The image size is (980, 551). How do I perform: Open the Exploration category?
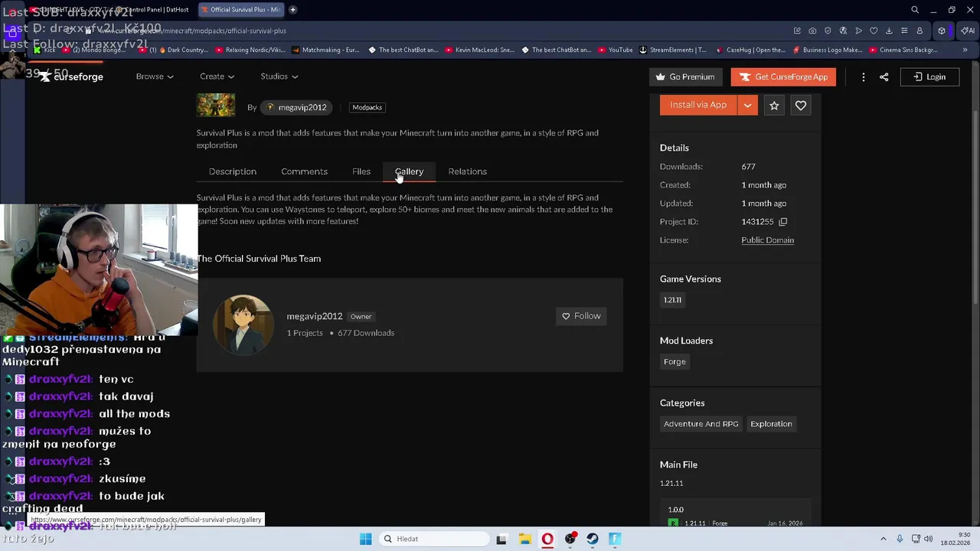point(771,424)
